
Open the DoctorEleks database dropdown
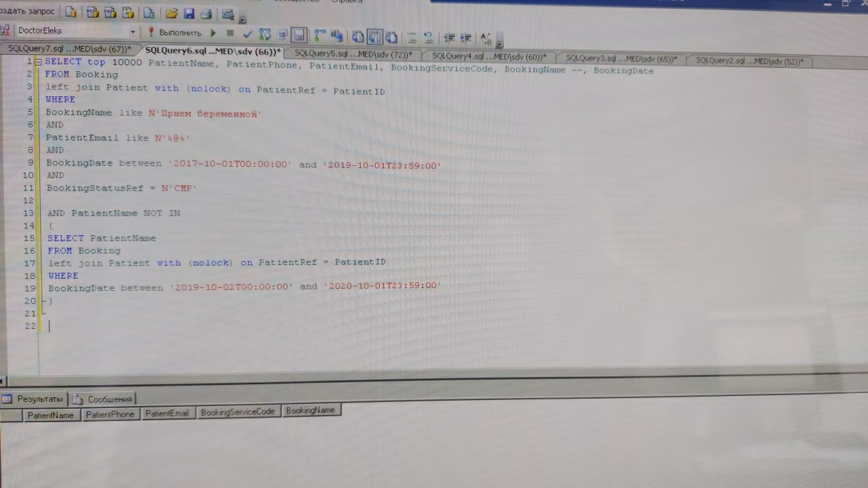pos(133,32)
